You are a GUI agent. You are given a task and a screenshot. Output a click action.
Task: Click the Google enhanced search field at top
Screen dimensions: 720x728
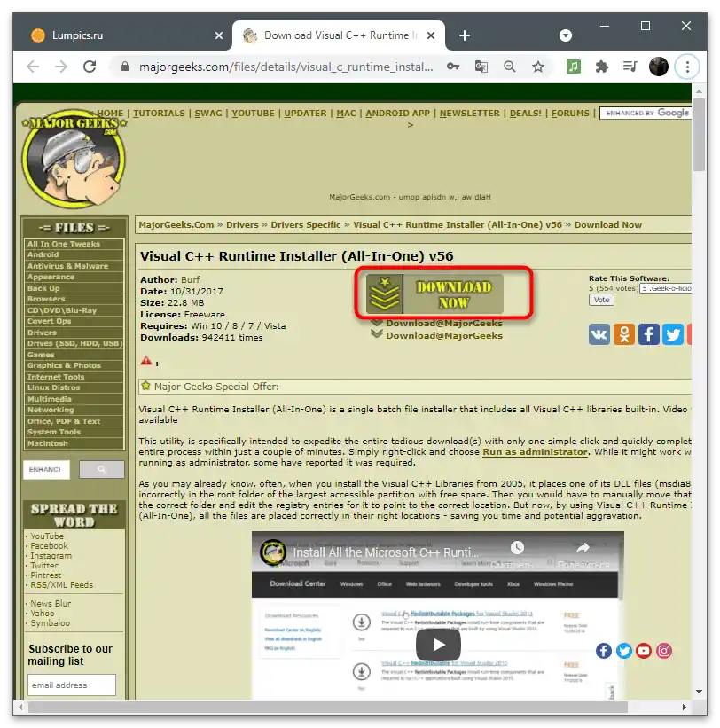(646, 113)
